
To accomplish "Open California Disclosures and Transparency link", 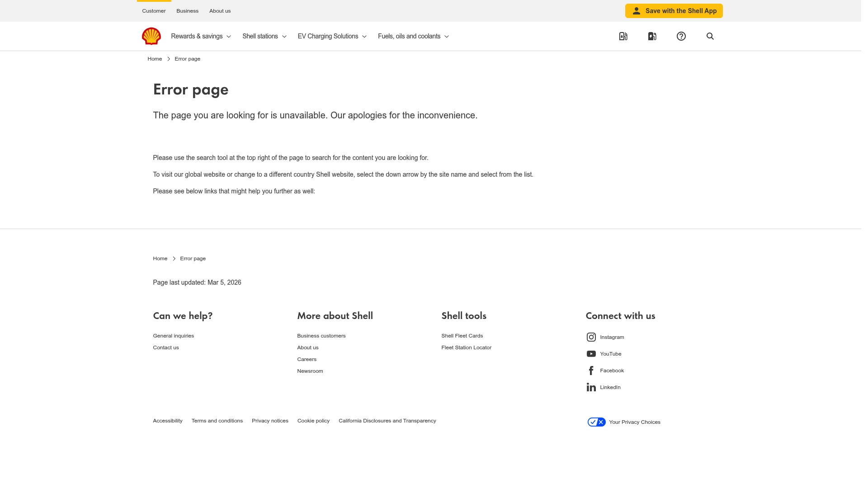I will click(387, 421).
